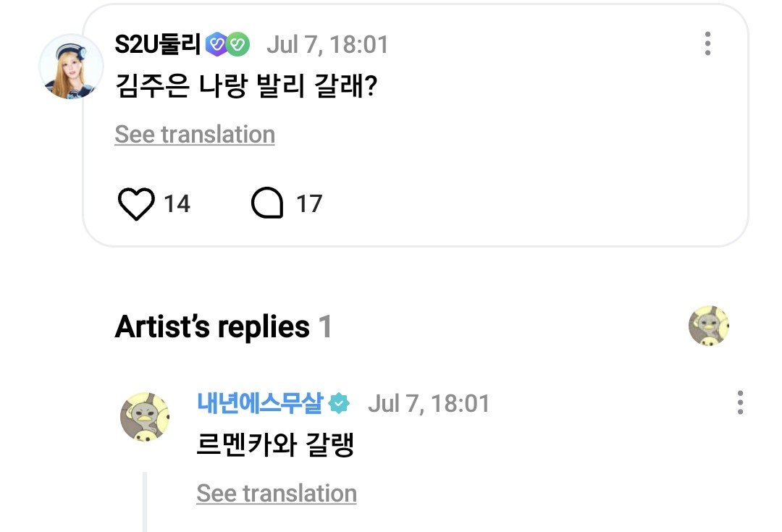Like the post via heart icon

click(x=135, y=204)
